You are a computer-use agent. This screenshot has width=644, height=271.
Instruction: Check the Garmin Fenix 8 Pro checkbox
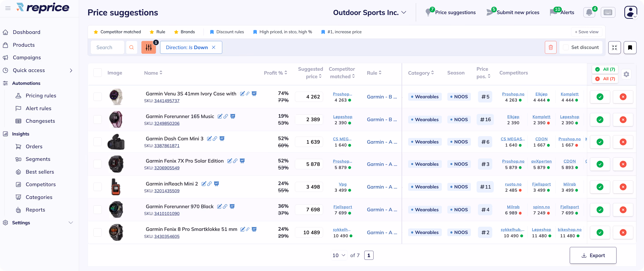coord(98,232)
